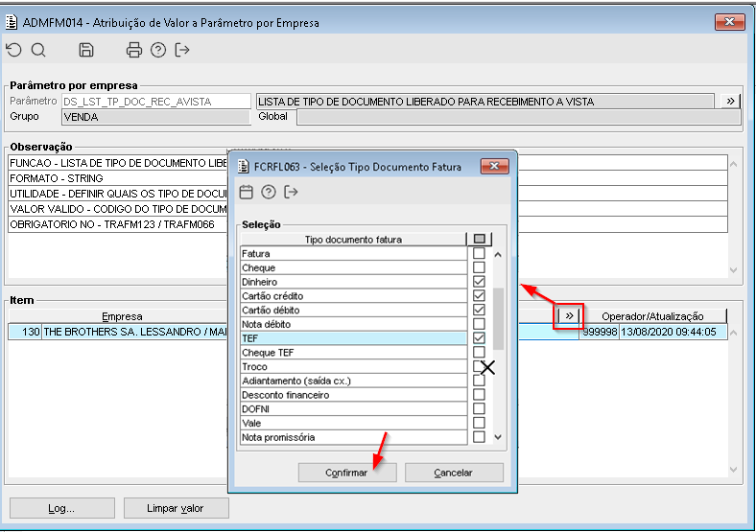Click the Cancelar button

click(454, 473)
